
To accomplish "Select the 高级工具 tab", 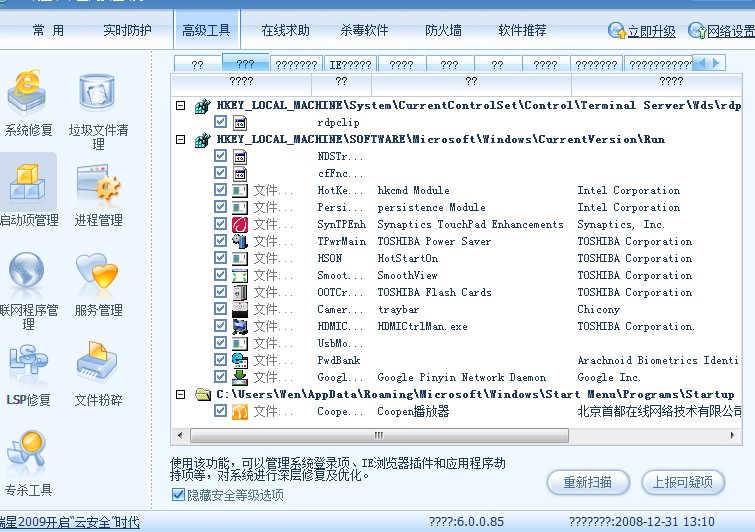I will 206,31.
